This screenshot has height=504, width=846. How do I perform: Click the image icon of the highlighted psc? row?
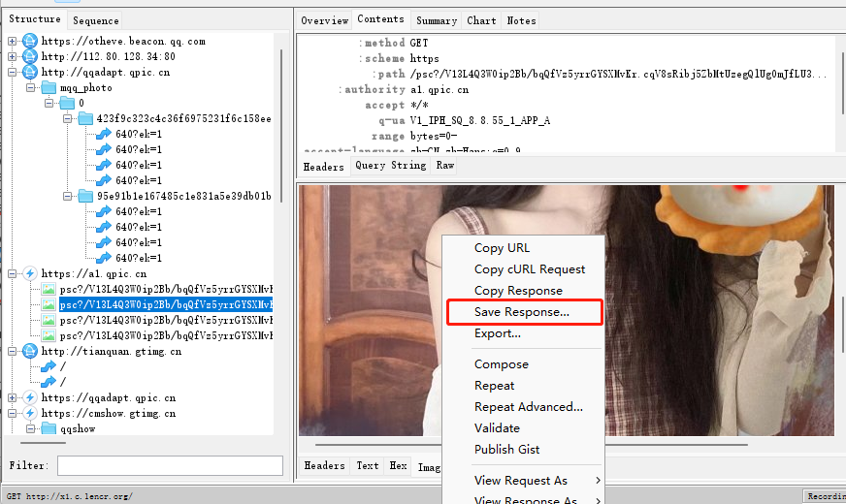49,305
